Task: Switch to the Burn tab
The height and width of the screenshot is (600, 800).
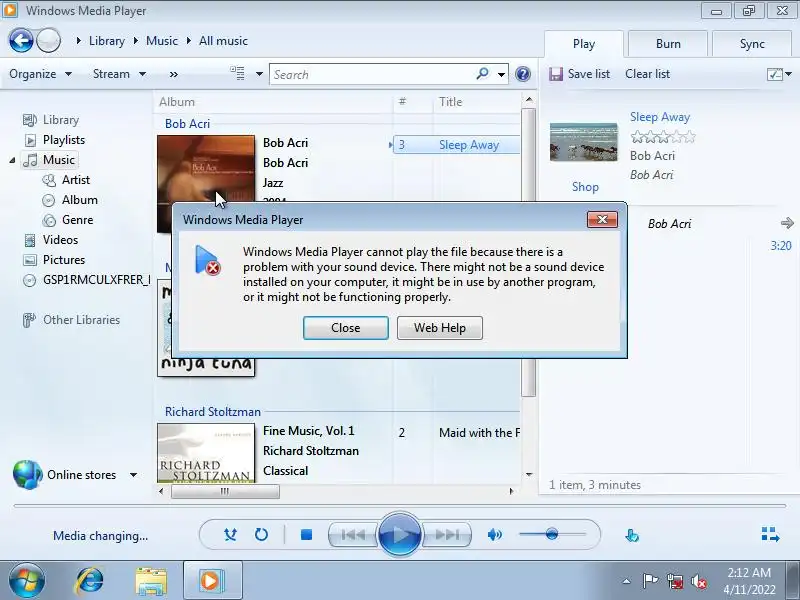Action: point(668,44)
